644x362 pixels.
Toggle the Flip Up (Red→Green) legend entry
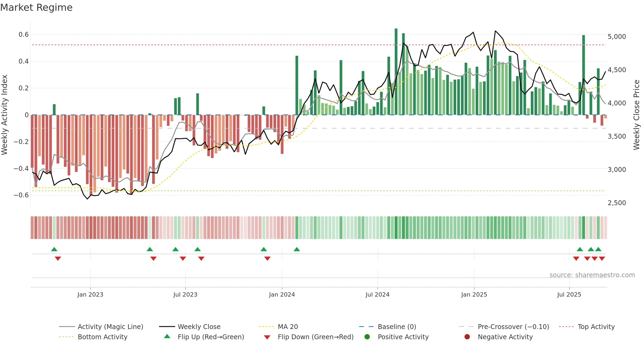click(204, 337)
